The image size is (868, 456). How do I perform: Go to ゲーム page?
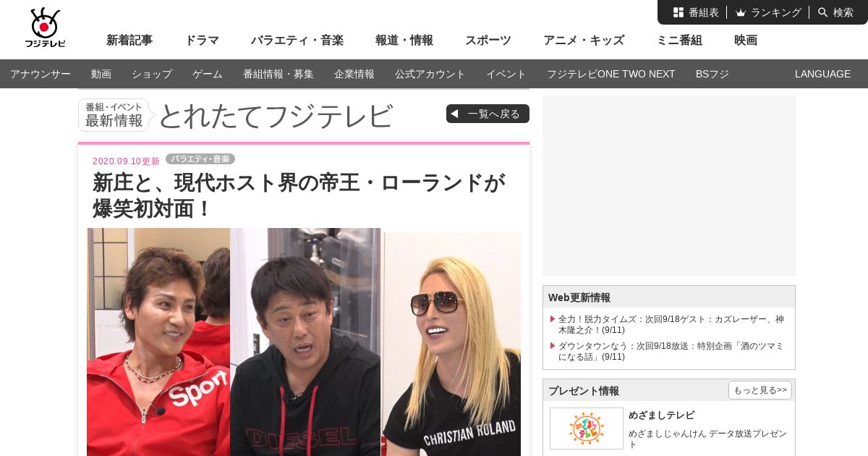tap(208, 74)
